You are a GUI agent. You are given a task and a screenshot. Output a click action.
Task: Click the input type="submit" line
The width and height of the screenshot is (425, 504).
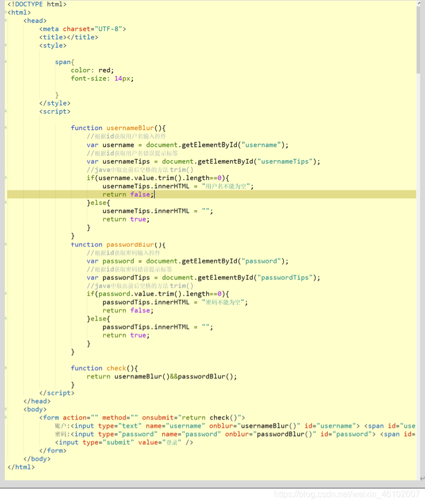coord(124,442)
